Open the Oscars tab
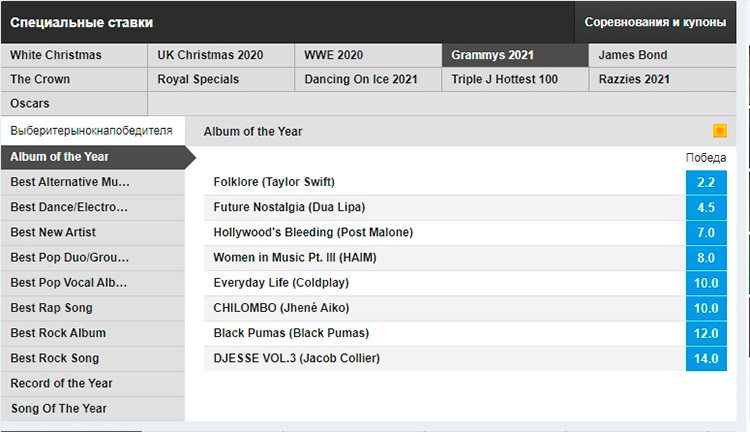 74,103
